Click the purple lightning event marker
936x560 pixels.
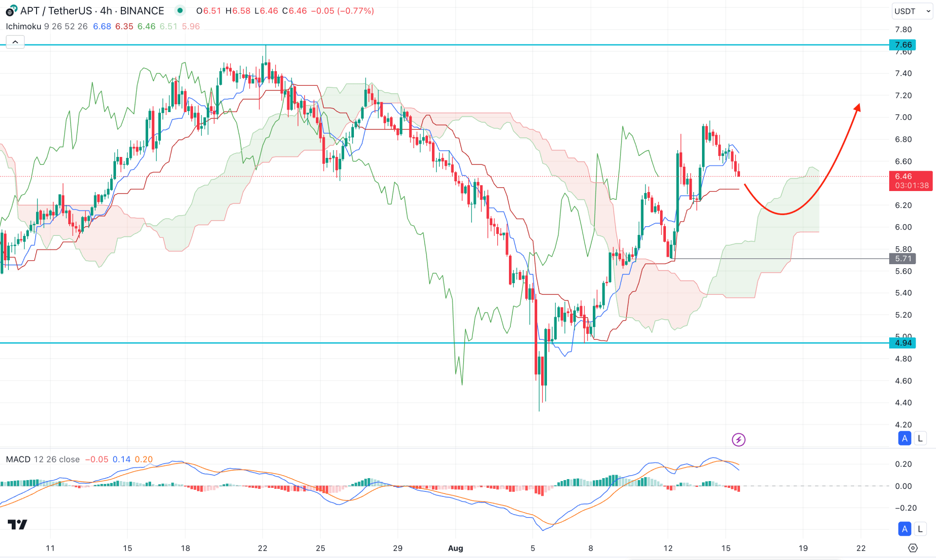coord(738,440)
